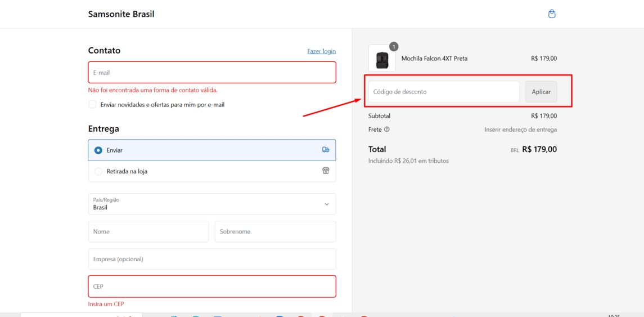644x317 pixels.
Task: Click the Aplicar discount button
Action: coord(541,92)
